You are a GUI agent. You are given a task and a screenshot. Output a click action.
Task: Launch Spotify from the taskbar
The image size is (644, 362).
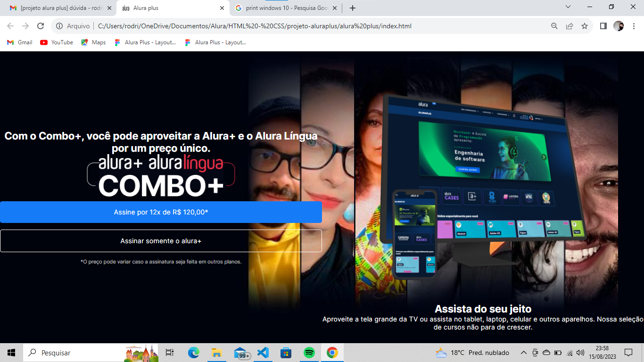click(x=309, y=353)
